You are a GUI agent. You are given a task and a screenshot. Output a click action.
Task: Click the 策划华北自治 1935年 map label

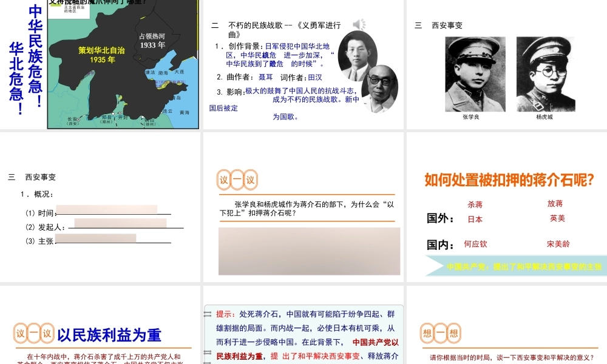pyautogui.click(x=101, y=55)
